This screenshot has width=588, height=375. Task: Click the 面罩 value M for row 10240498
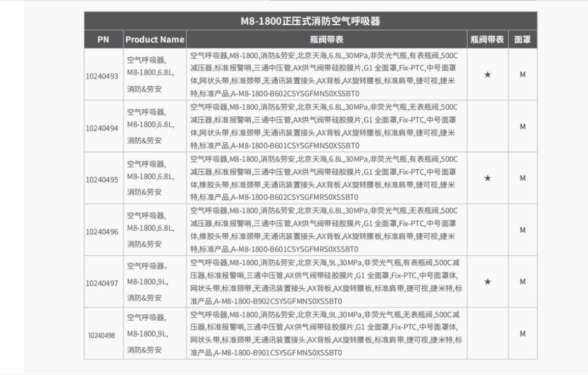pyautogui.click(x=522, y=333)
